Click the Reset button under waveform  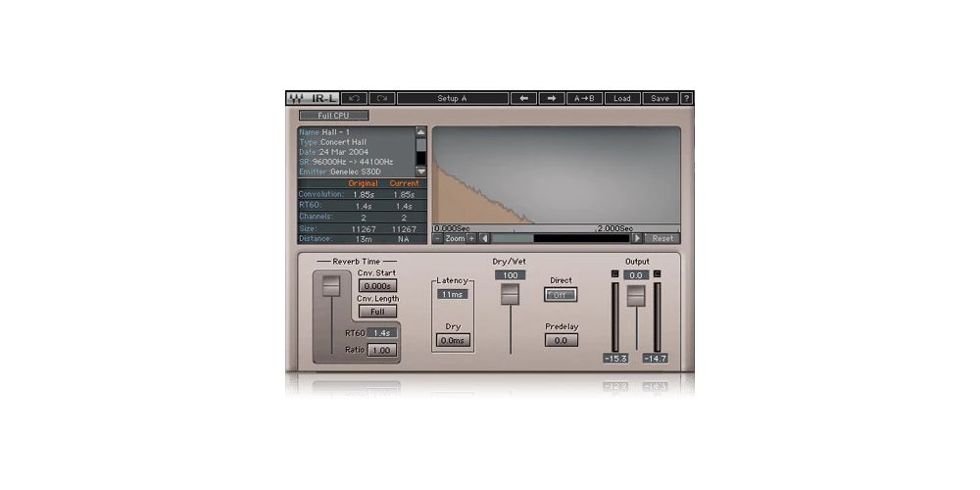click(x=662, y=238)
